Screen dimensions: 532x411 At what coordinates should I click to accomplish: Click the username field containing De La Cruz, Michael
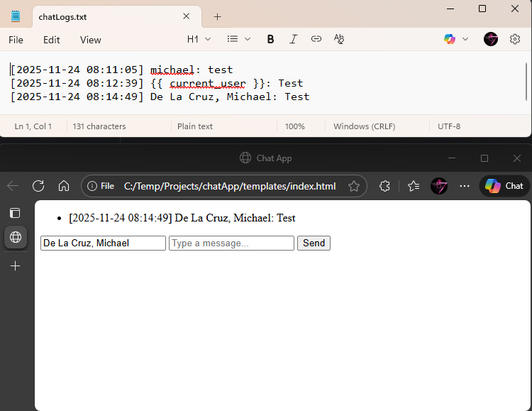pos(103,243)
